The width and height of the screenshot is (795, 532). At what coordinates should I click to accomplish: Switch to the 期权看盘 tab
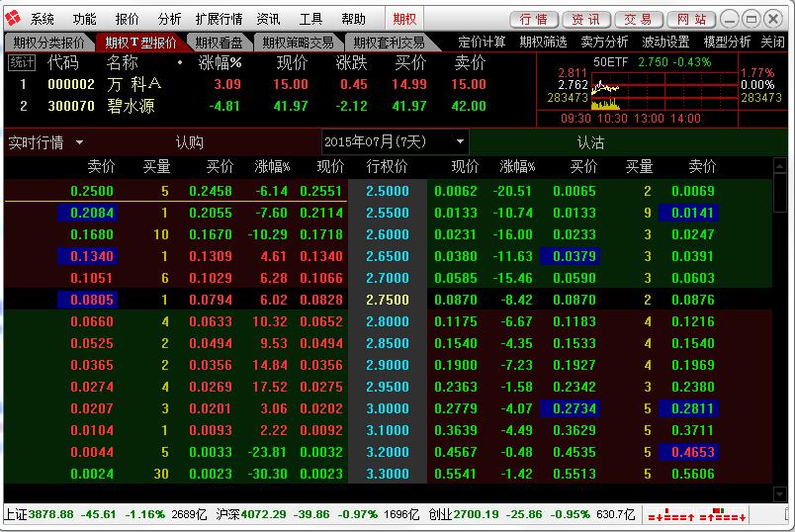tap(220, 42)
